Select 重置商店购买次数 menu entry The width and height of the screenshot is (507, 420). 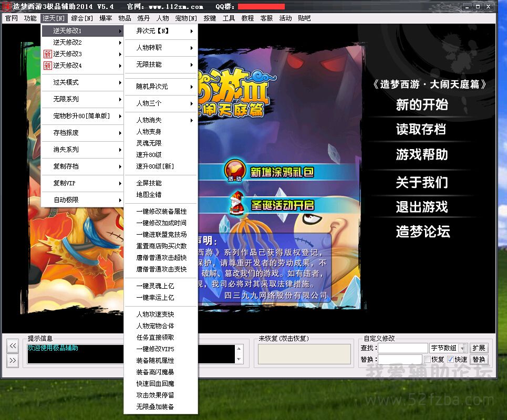point(161,246)
